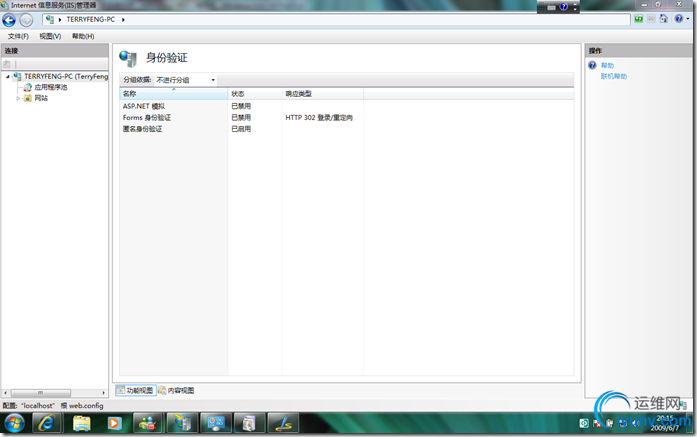697x437 pixels.
Task: Click the blue Help icon in toolbar
Action: coord(678,19)
